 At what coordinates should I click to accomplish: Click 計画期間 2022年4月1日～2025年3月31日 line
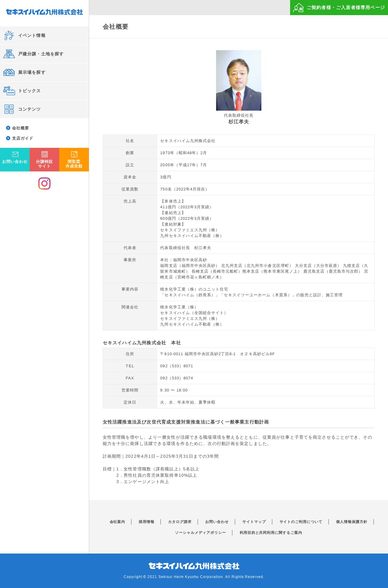(x=160, y=456)
